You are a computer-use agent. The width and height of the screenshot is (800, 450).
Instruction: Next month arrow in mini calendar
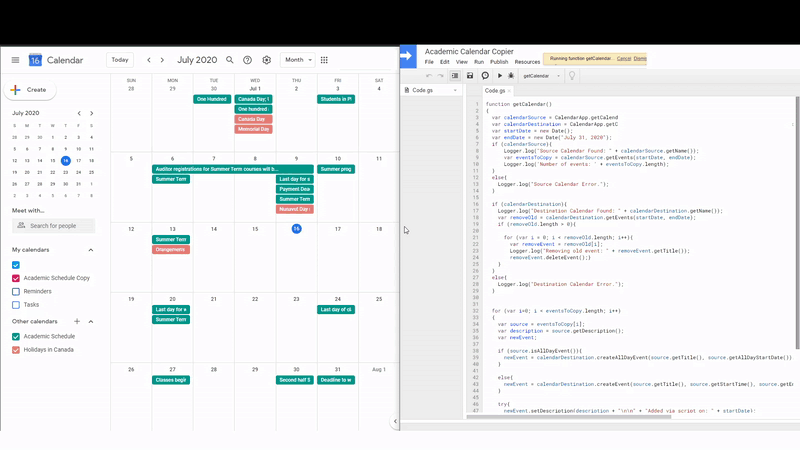[92, 113]
